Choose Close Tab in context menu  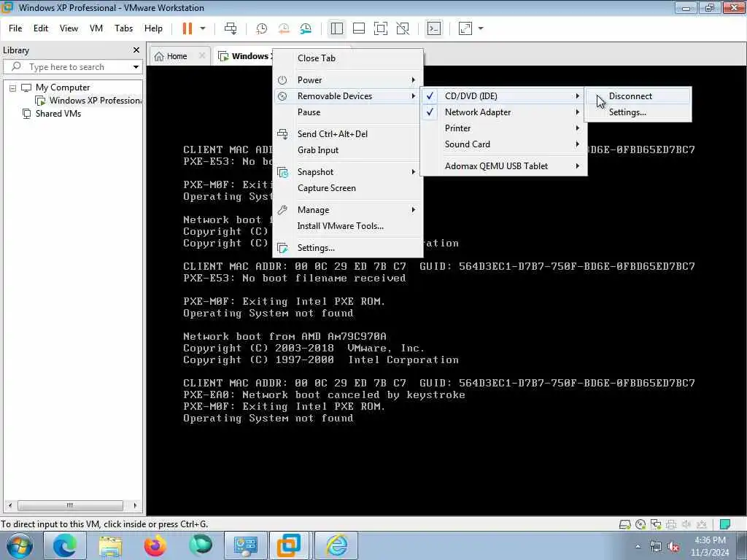point(347,58)
